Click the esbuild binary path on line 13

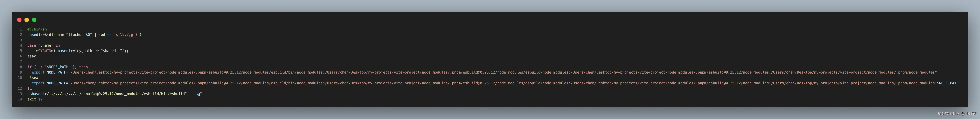(107, 93)
